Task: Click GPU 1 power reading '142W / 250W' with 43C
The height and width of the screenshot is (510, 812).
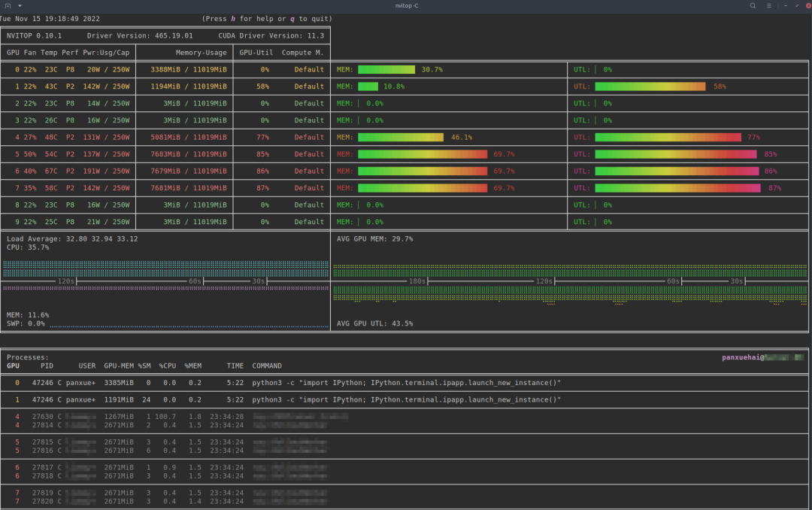Action: click(106, 87)
